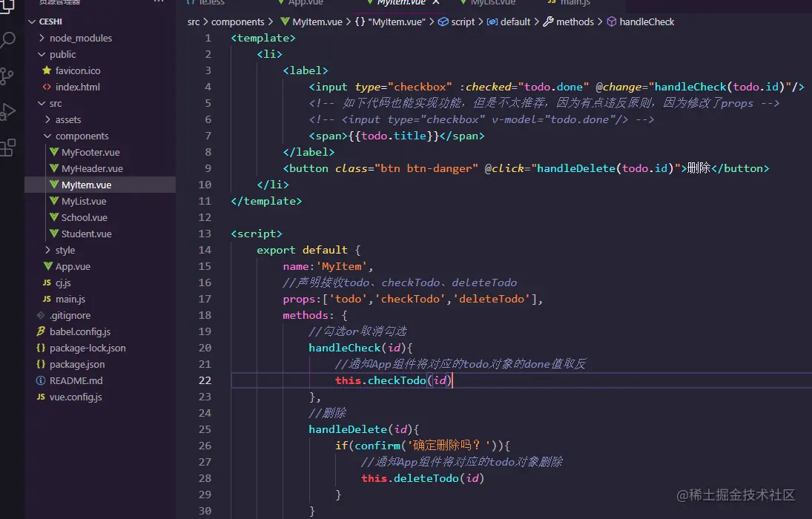Collapse the src folder
The height and width of the screenshot is (519, 812).
42,104
